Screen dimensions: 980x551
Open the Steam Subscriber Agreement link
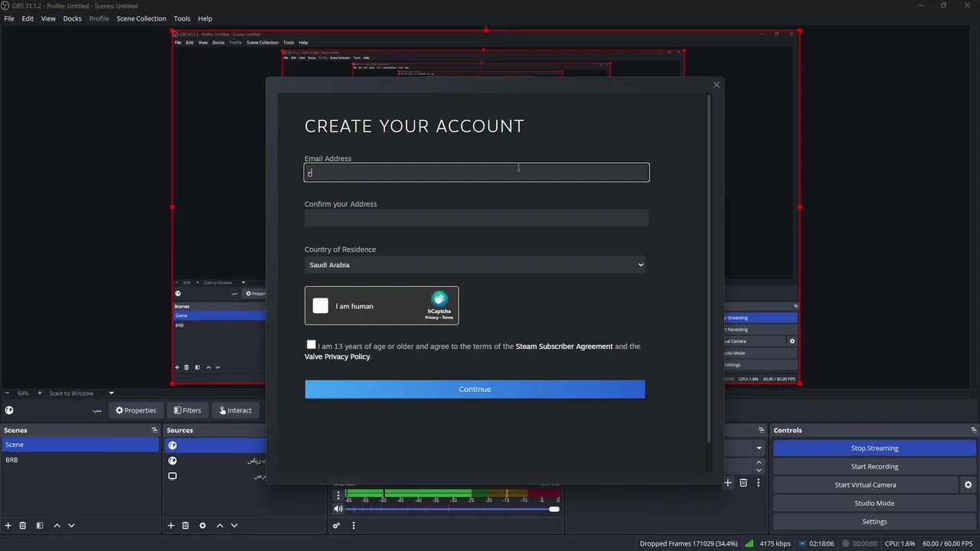coord(564,347)
